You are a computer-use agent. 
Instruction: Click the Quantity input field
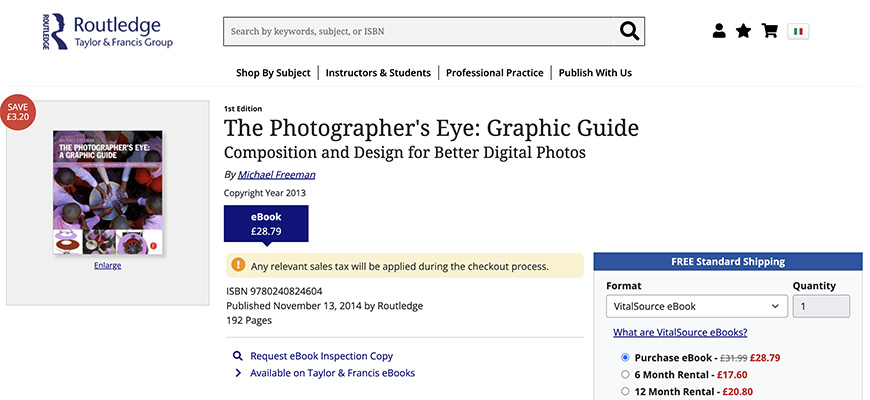coord(821,306)
